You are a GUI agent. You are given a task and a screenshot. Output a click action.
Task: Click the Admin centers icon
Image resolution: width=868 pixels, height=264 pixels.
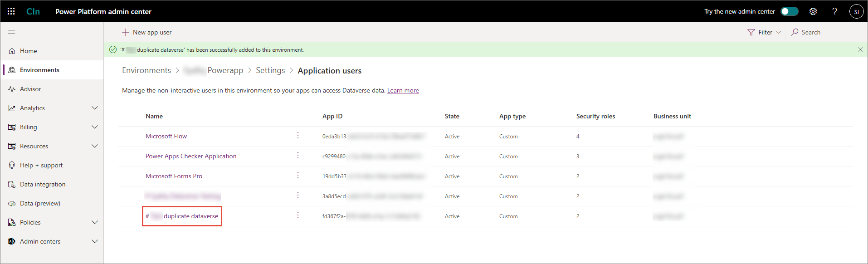[12, 241]
